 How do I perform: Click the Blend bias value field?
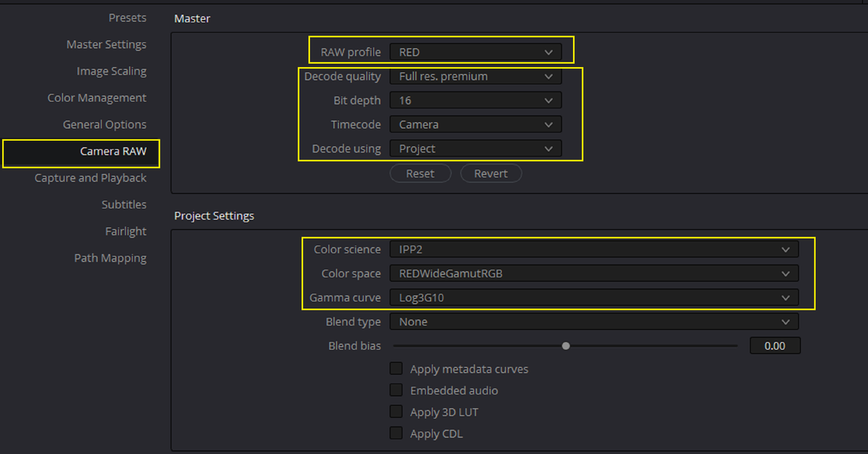(x=775, y=346)
